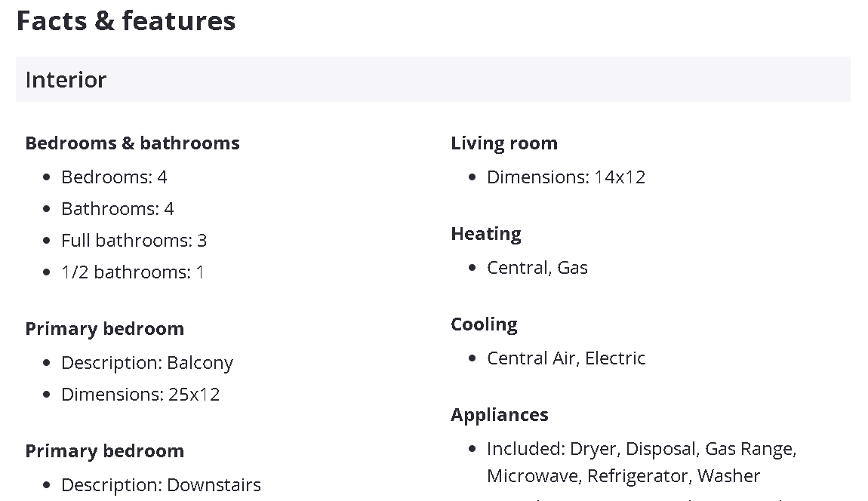
Task: Click the Primary bedroom heading above Balcony
Action: point(104,329)
